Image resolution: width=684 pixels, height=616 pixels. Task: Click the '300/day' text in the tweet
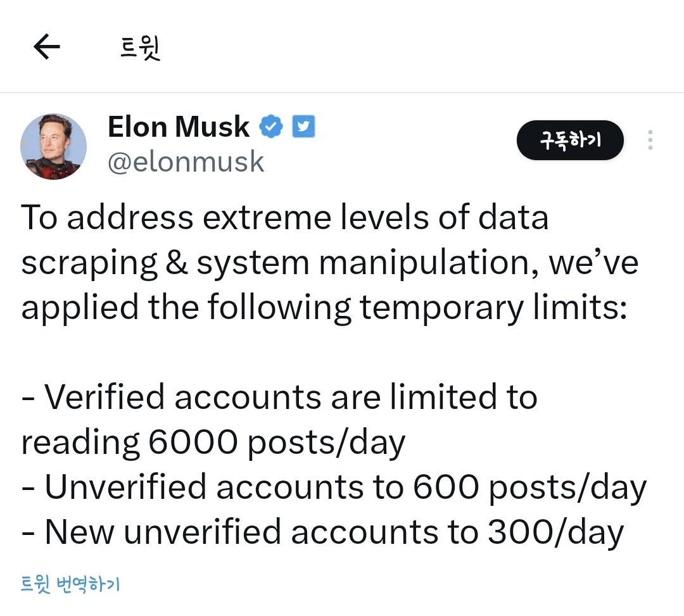[556, 532]
